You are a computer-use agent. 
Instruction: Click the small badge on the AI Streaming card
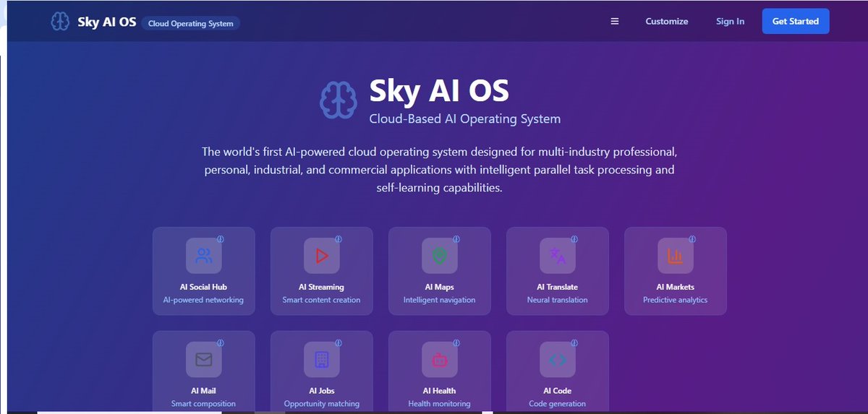tap(339, 238)
